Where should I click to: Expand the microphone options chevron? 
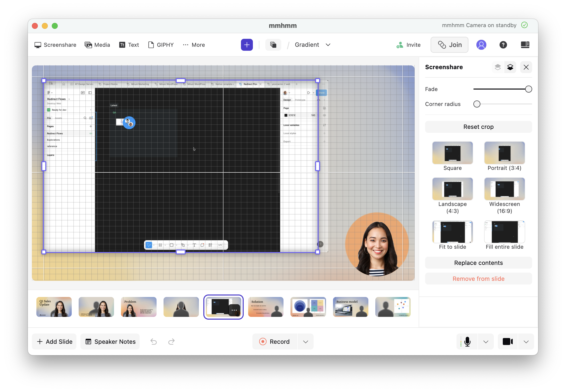(486, 342)
